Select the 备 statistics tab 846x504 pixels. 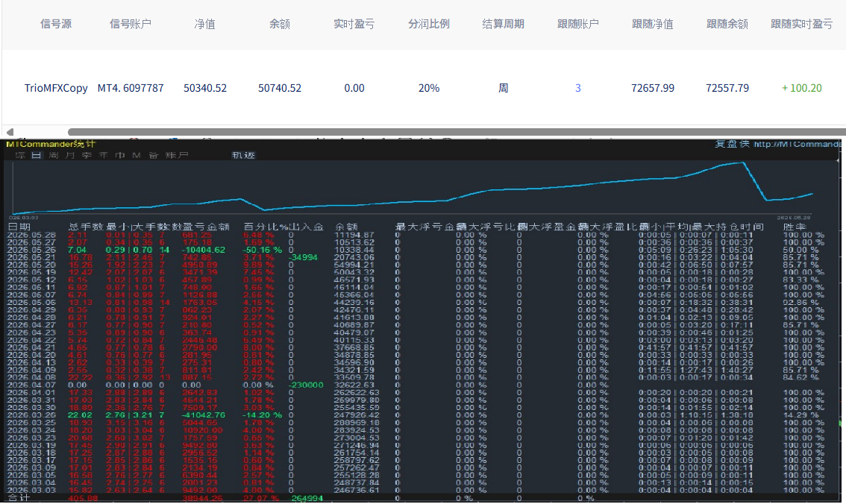[x=153, y=155]
